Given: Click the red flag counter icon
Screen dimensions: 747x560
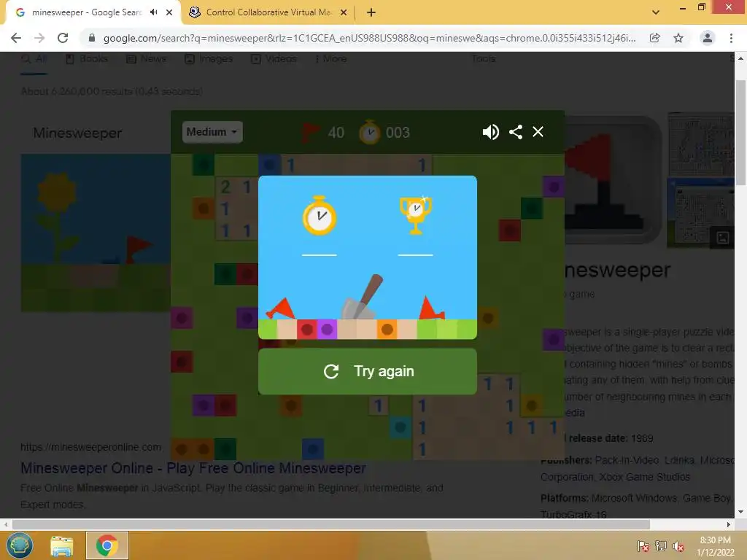Looking at the screenshot, I should 311,132.
